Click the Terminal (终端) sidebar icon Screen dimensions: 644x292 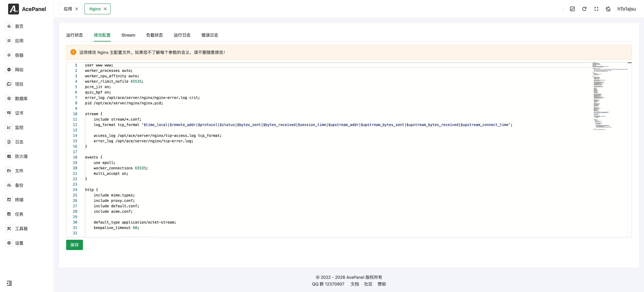9,200
